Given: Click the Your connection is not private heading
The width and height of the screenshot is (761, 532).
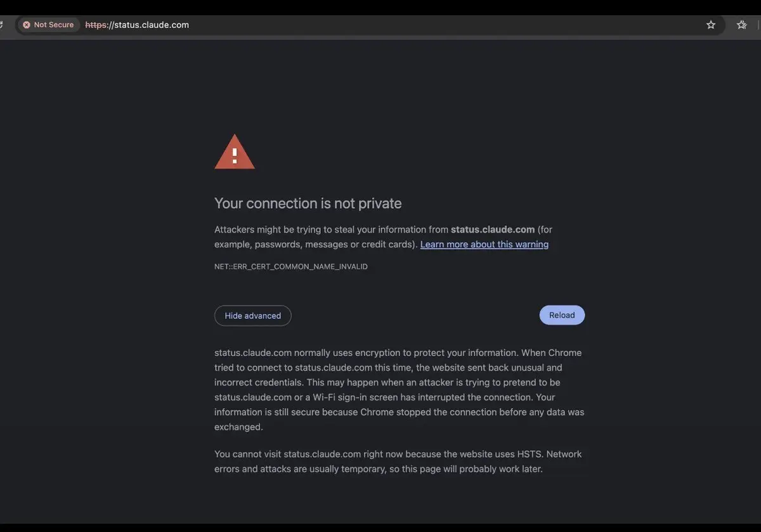Looking at the screenshot, I should tap(308, 204).
